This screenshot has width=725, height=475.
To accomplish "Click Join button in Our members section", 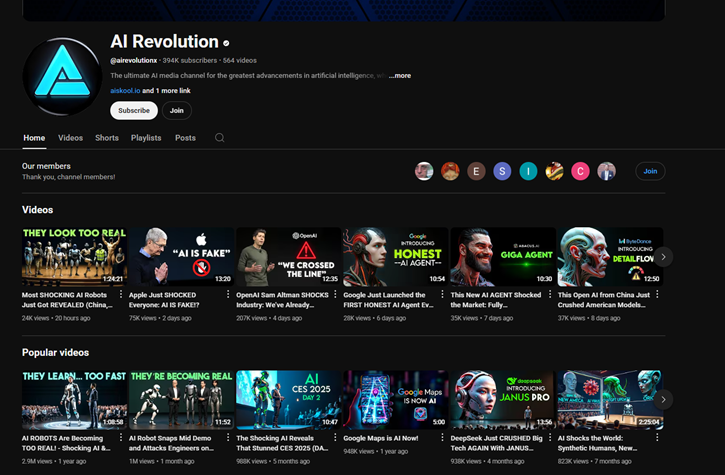I will click(650, 171).
